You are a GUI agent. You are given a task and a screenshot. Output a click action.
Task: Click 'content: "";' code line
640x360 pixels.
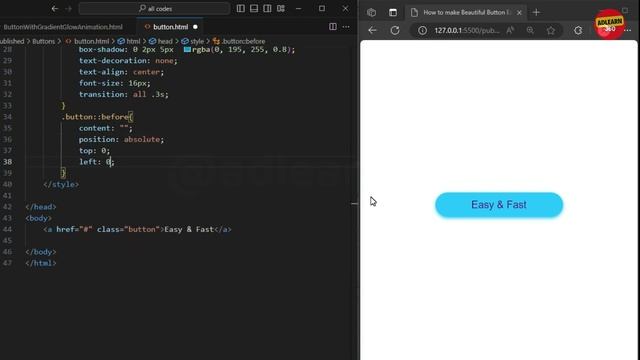pos(106,128)
